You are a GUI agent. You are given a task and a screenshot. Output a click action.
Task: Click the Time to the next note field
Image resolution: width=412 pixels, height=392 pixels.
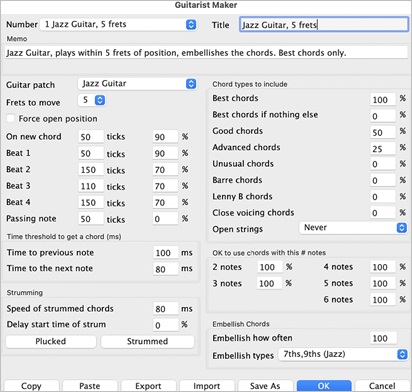click(166, 269)
